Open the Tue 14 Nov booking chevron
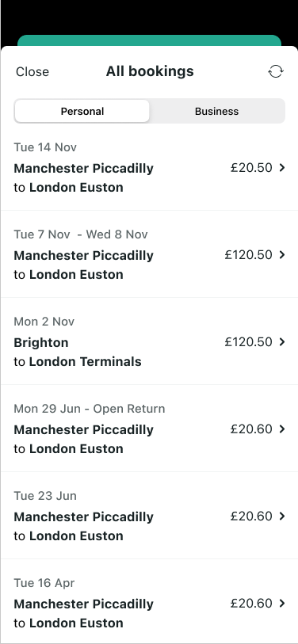 click(x=282, y=168)
